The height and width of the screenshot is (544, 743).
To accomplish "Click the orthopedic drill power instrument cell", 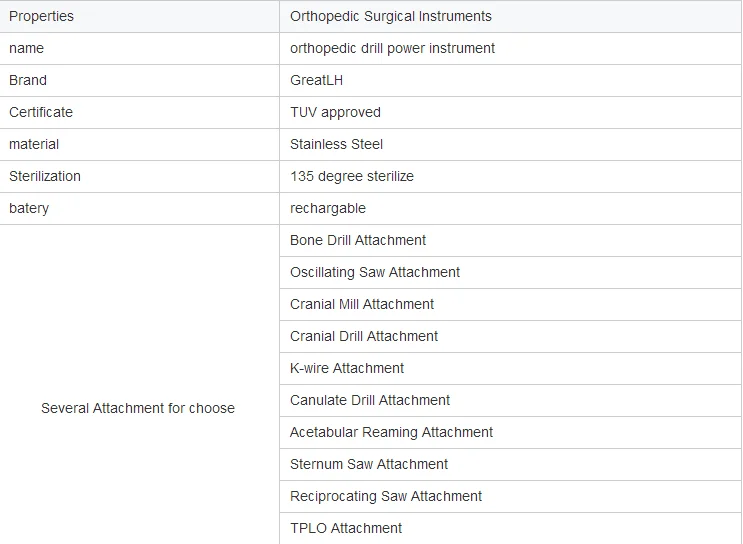I will coord(510,48).
